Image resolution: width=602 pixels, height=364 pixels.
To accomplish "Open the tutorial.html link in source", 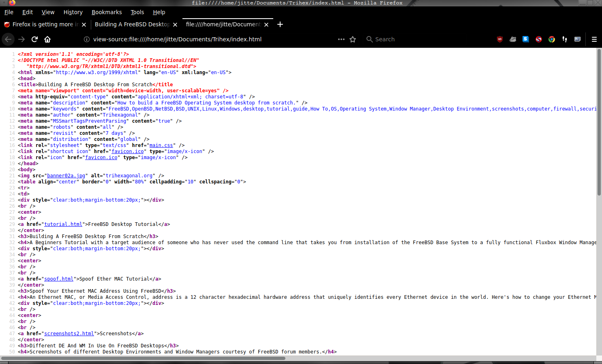I will pyautogui.click(x=63, y=224).
